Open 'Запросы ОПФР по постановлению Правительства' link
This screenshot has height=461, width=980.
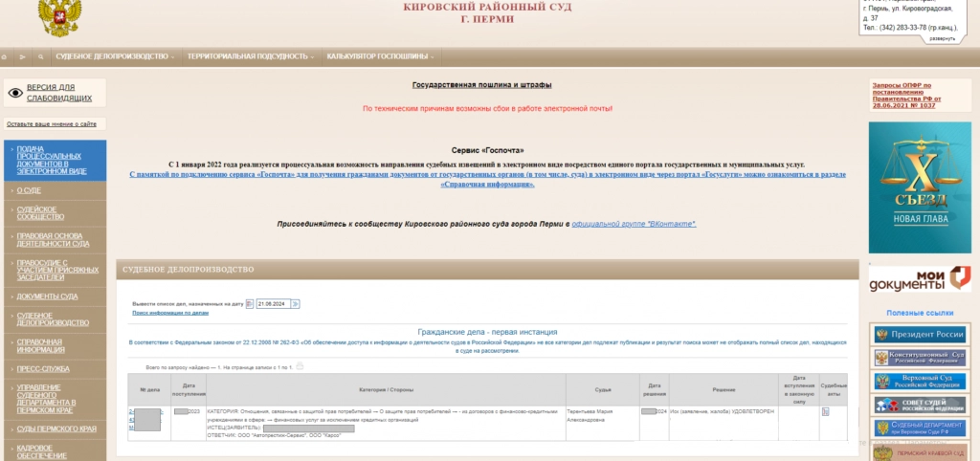point(907,96)
